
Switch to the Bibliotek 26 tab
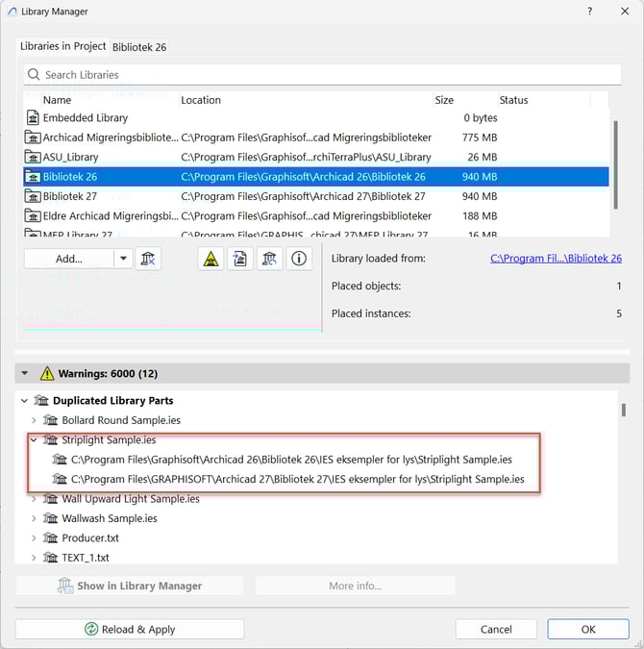coord(139,46)
